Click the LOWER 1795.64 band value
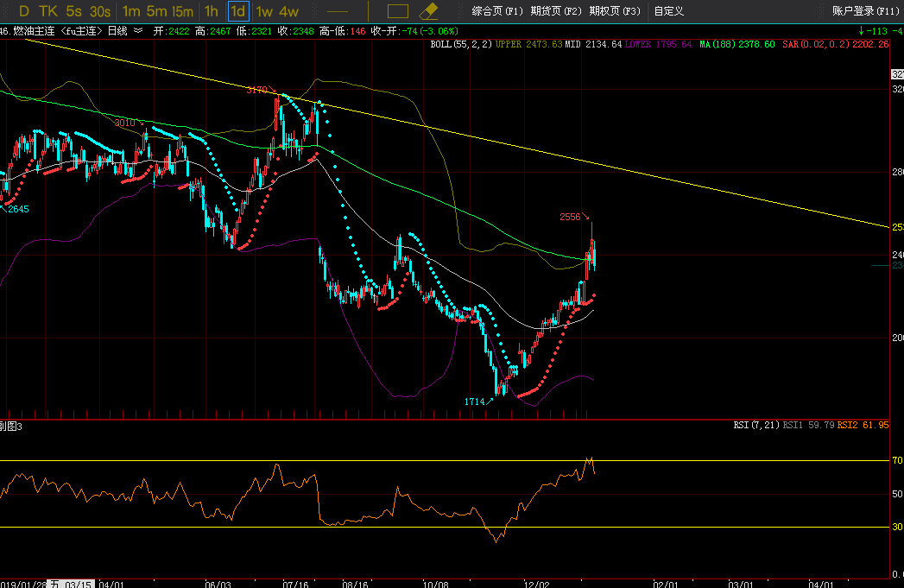 point(659,44)
